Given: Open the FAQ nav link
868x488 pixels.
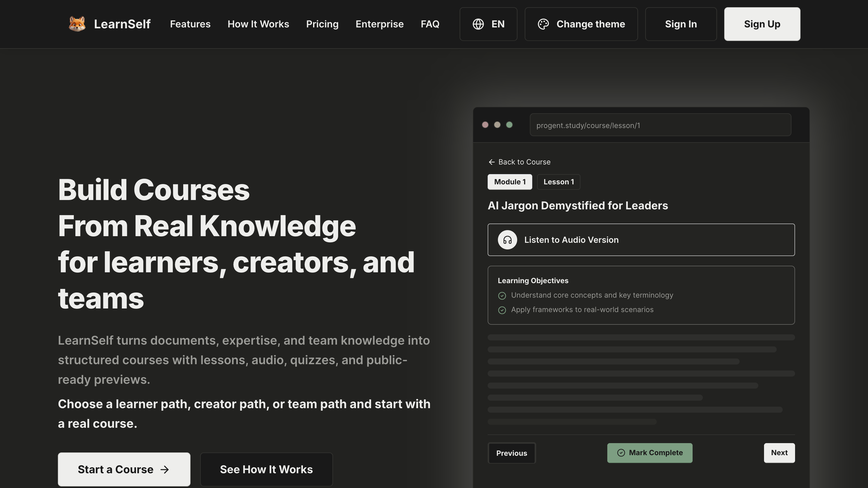Looking at the screenshot, I should click(x=430, y=24).
